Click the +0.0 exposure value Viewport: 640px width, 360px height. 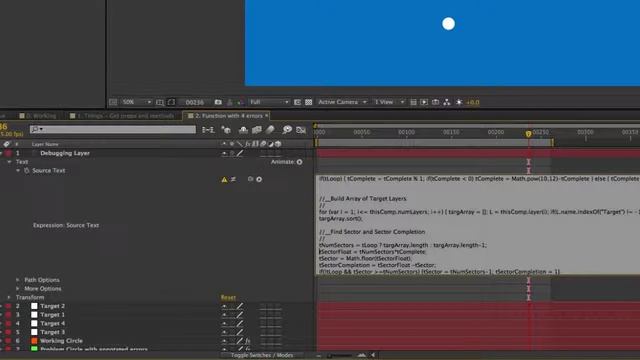pos(473,102)
